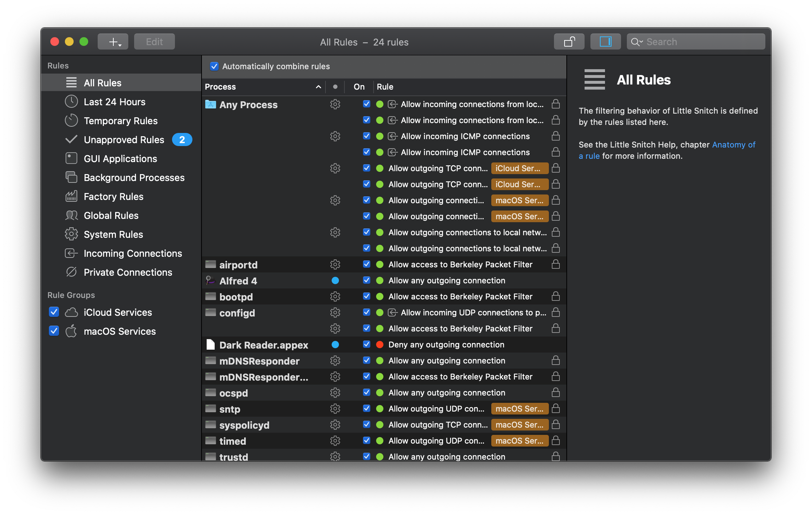Image resolution: width=812 pixels, height=515 pixels.
Task: Select Unapproved Rules in sidebar
Action: tap(124, 140)
